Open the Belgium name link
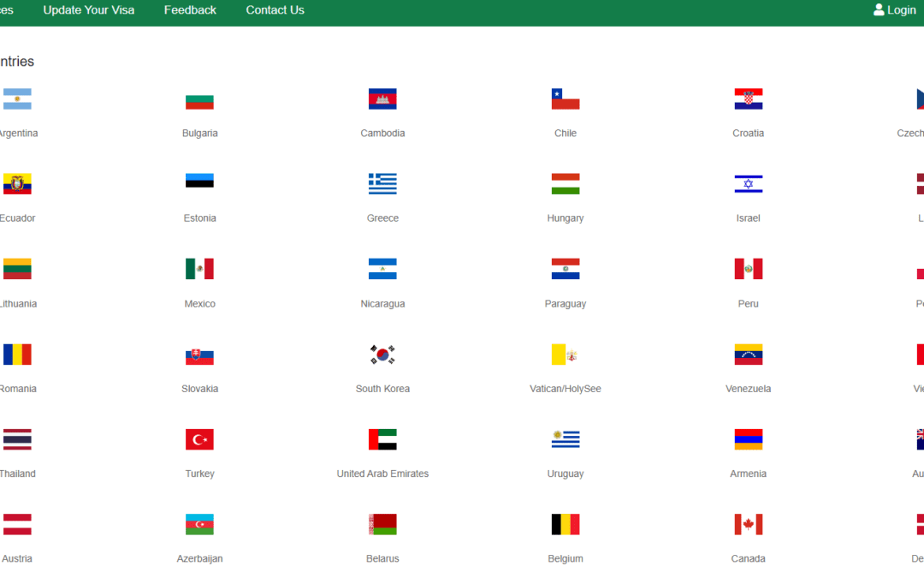 click(x=566, y=558)
